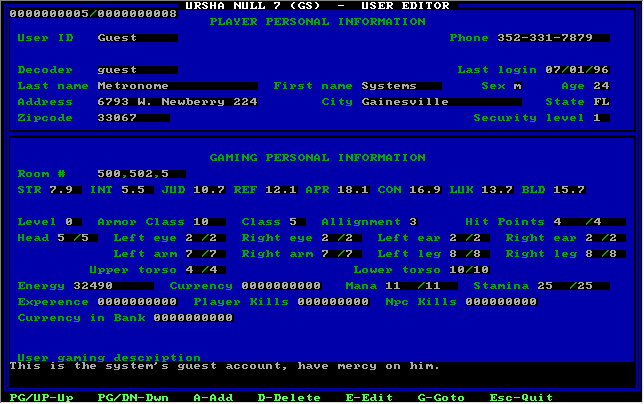The width and height of the screenshot is (644, 404).
Task: Click the BLD value 15.7
Action: (x=569, y=190)
